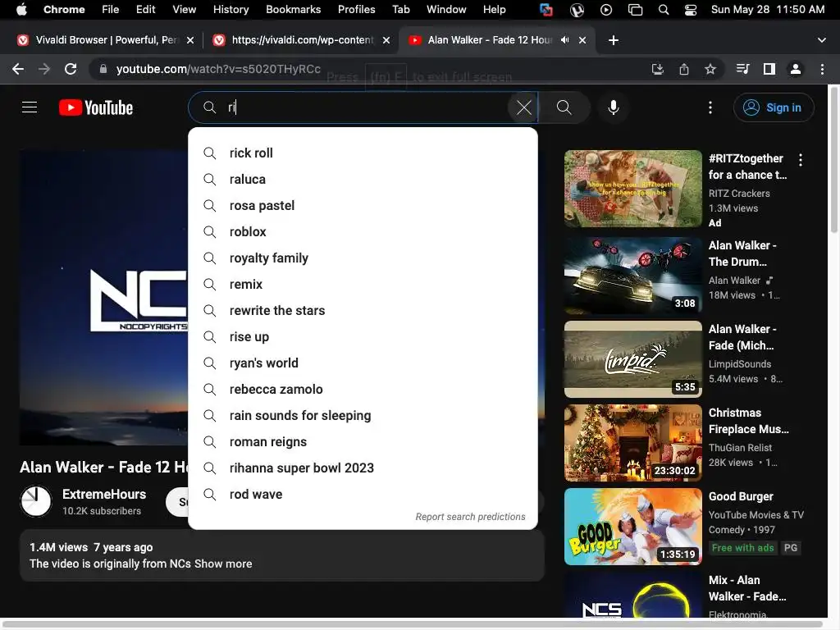The image size is (840, 630).
Task: Select the 'rise up' suggestion
Action: click(363, 337)
